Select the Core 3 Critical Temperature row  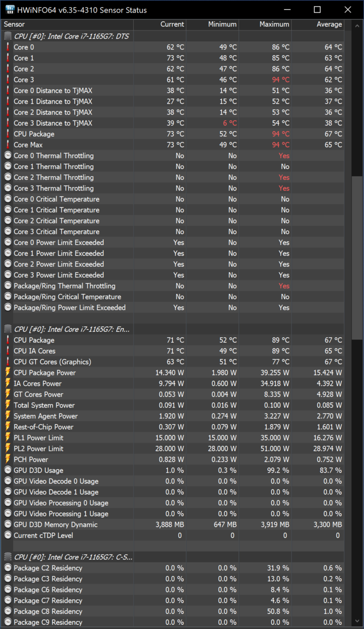173,231
